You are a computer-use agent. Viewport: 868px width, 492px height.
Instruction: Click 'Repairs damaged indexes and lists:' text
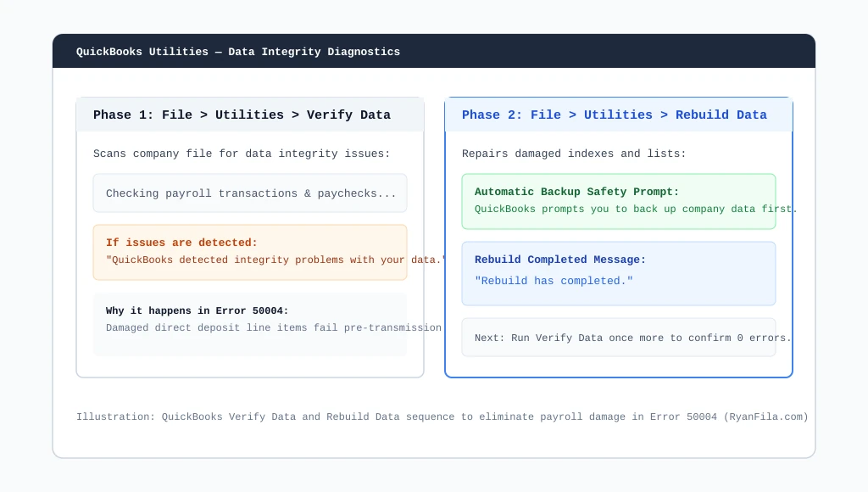(574, 154)
